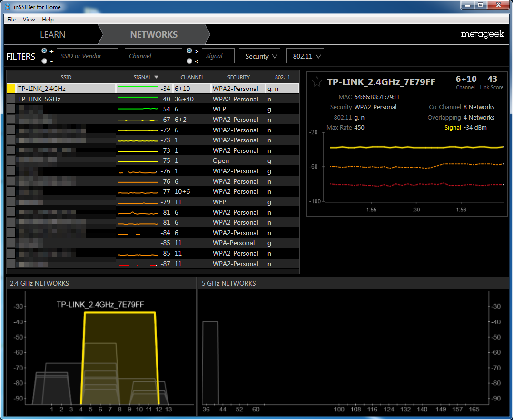This screenshot has height=420, width=513.
Task: Select the TP-LINK_2.4GHz row
Action: coord(153,89)
